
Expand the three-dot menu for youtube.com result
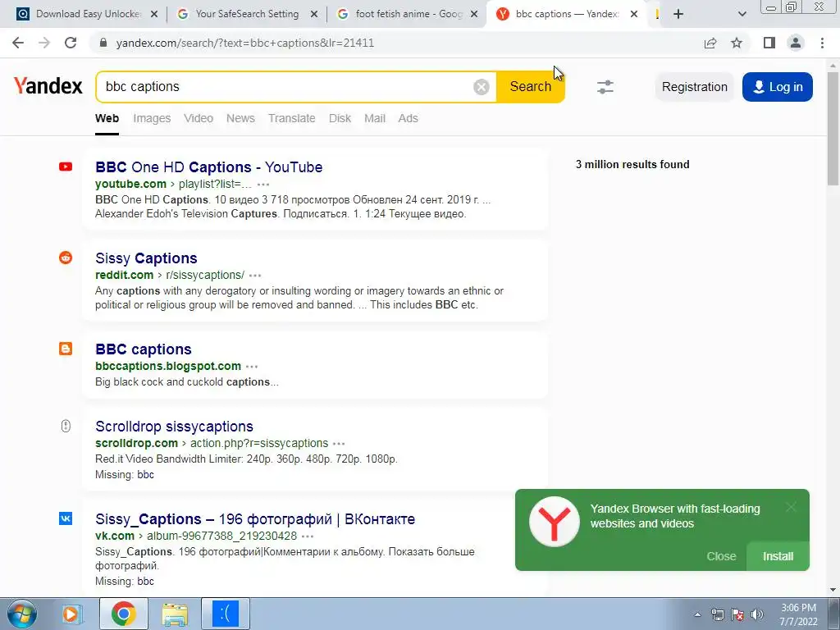pos(263,185)
